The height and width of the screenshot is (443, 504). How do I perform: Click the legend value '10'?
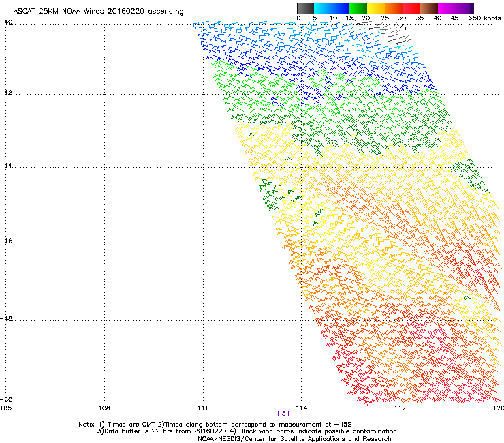click(x=333, y=18)
